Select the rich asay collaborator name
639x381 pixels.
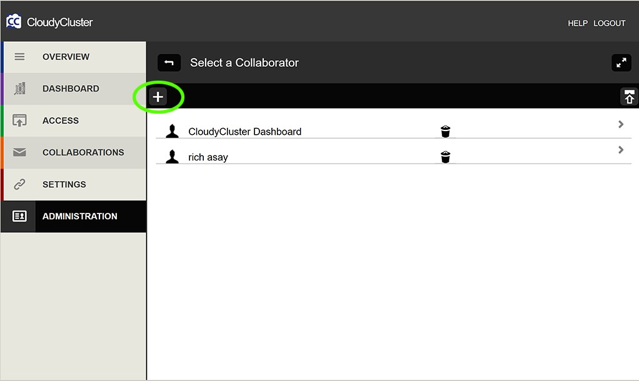point(208,157)
